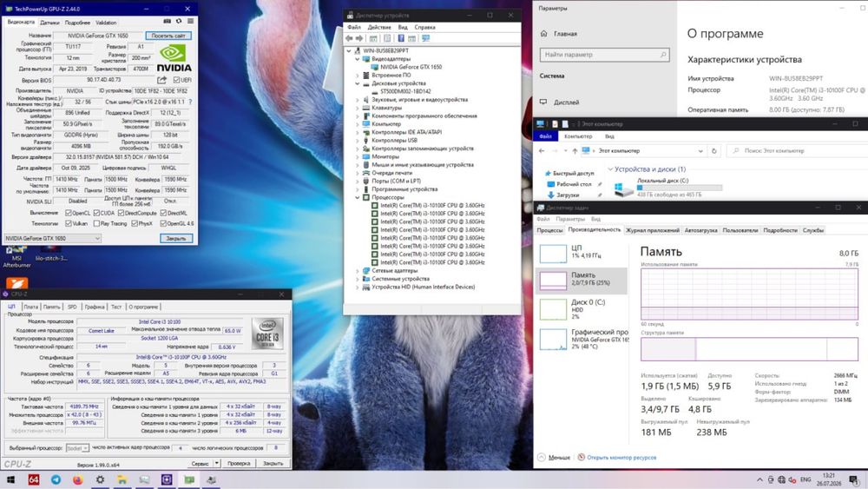Switch to Validation tab in GPU-Z
The width and height of the screenshot is (868, 489).
pyautogui.click(x=106, y=23)
